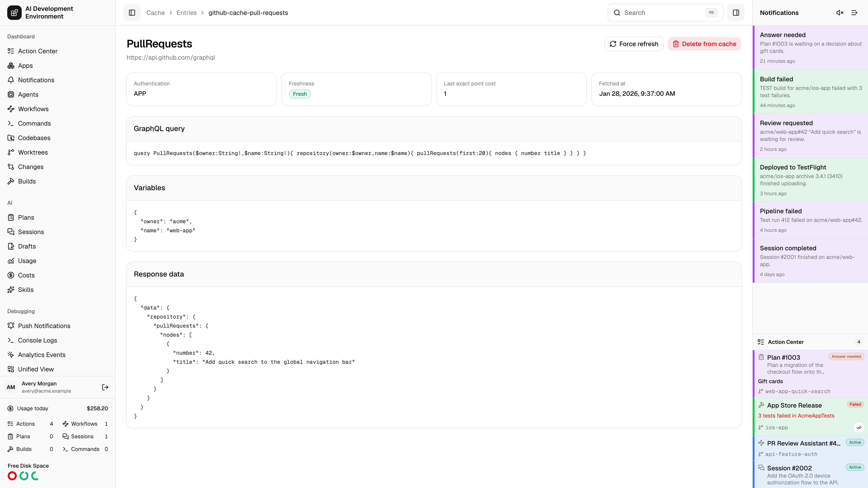Open the Session completed notification

point(810,261)
